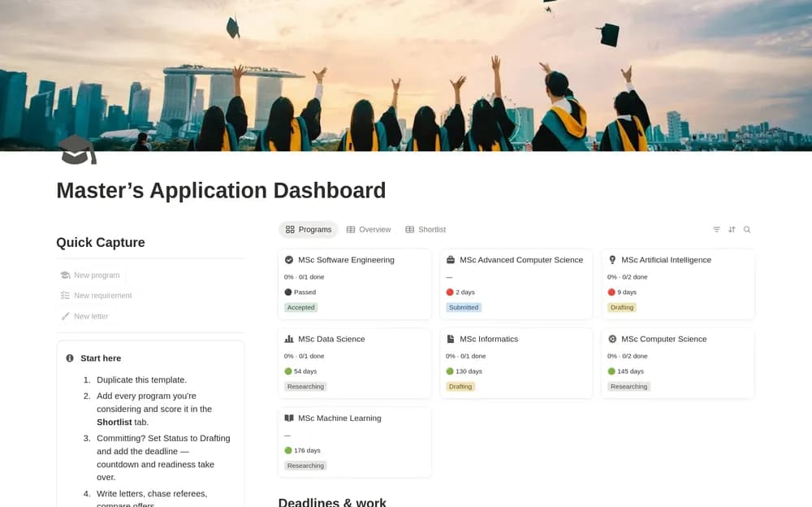Click Drafting tag on MSc Artificial Intelligence
Image resolution: width=812 pixels, height=507 pixels.
pyautogui.click(x=622, y=307)
